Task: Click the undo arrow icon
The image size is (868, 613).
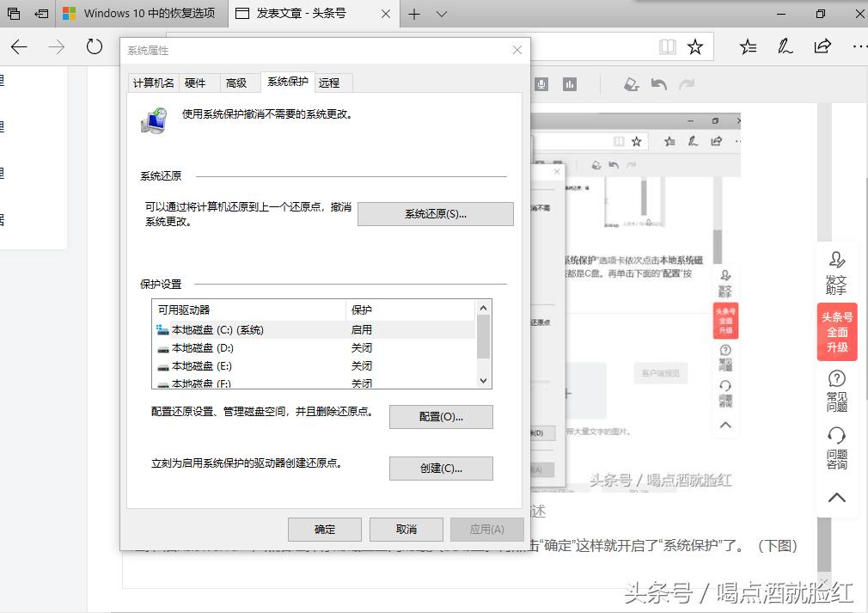Action: 658,83
